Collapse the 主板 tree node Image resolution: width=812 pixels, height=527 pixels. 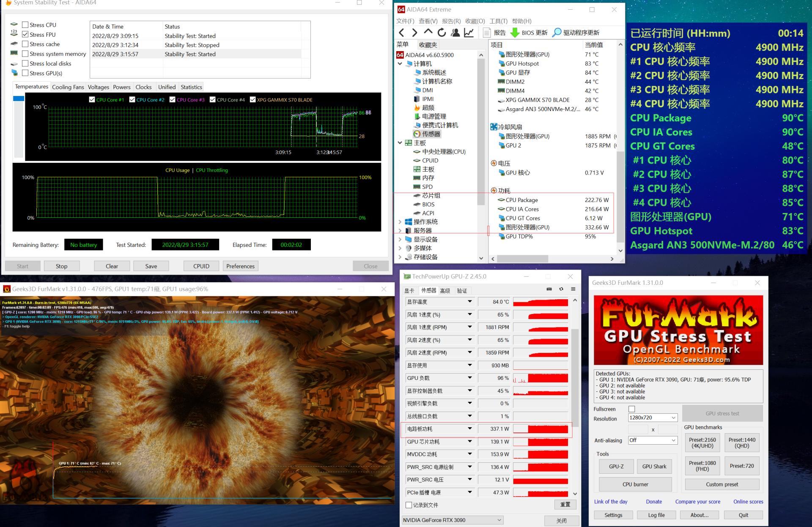coord(400,143)
